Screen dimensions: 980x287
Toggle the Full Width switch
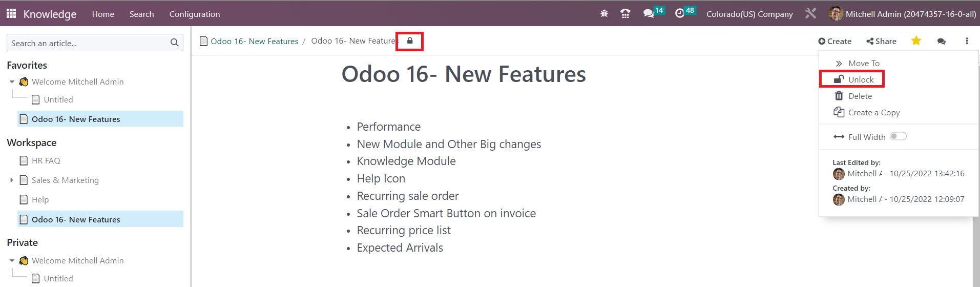click(x=898, y=136)
